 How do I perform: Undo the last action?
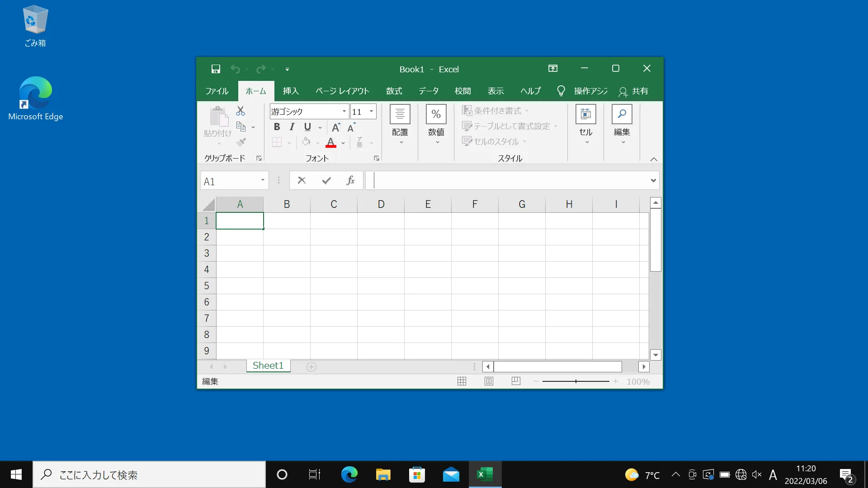[x=235, y=69]
